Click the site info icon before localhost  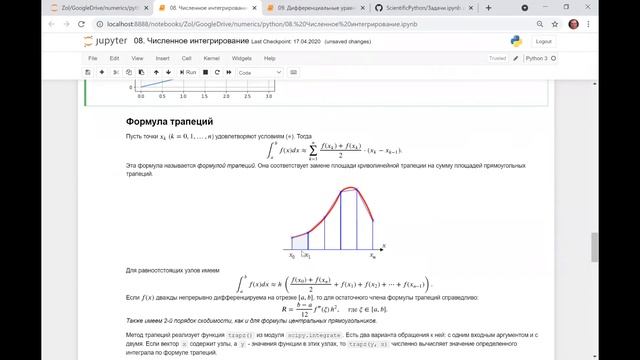coord(100,24)
